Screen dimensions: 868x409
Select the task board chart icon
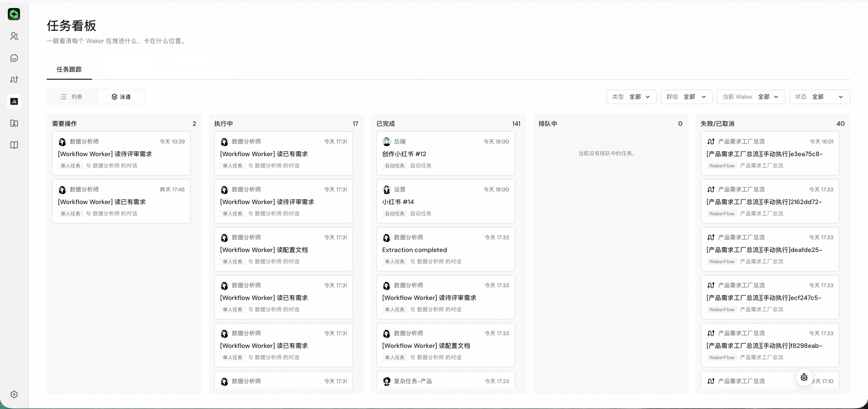pyautogui.click(x=14, y=102)
